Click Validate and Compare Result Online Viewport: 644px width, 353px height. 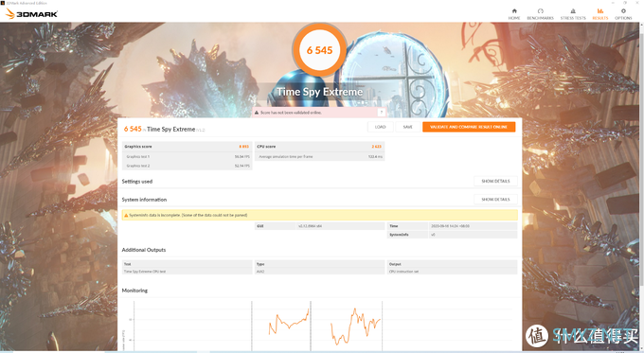tap(469, 127)
